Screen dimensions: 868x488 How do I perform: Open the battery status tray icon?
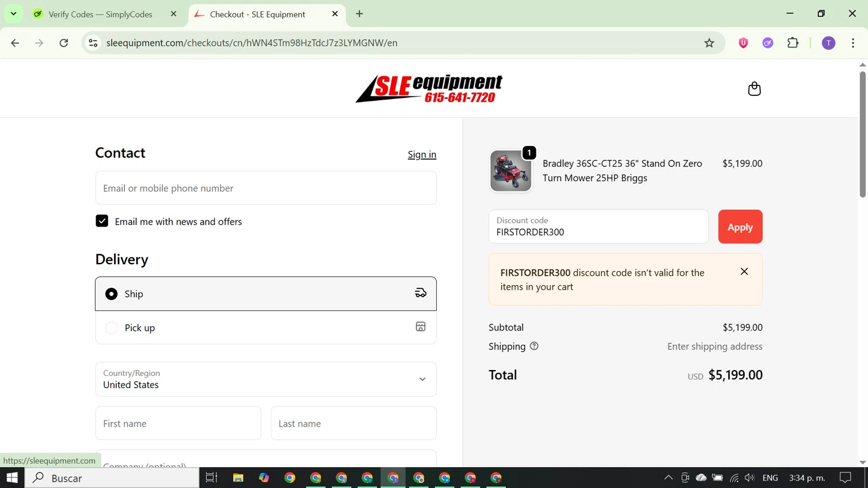point(718,478)
